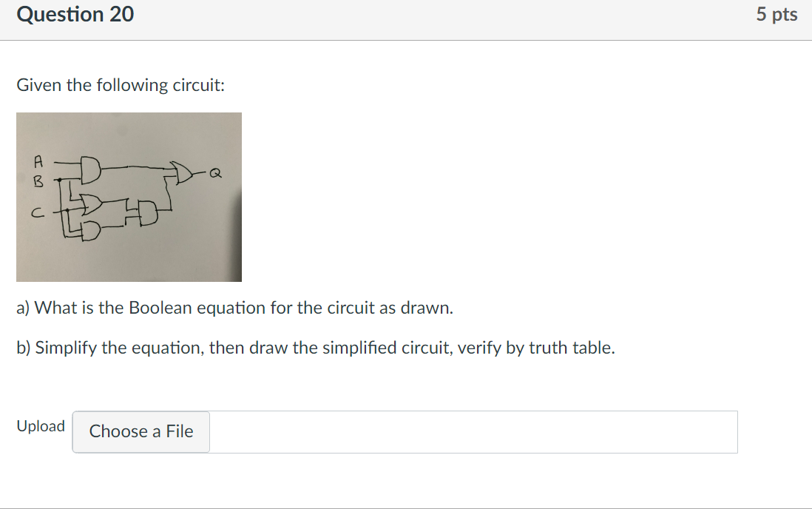
Task: Click the OR gate driving output Q
Action: tap(182, 172)
